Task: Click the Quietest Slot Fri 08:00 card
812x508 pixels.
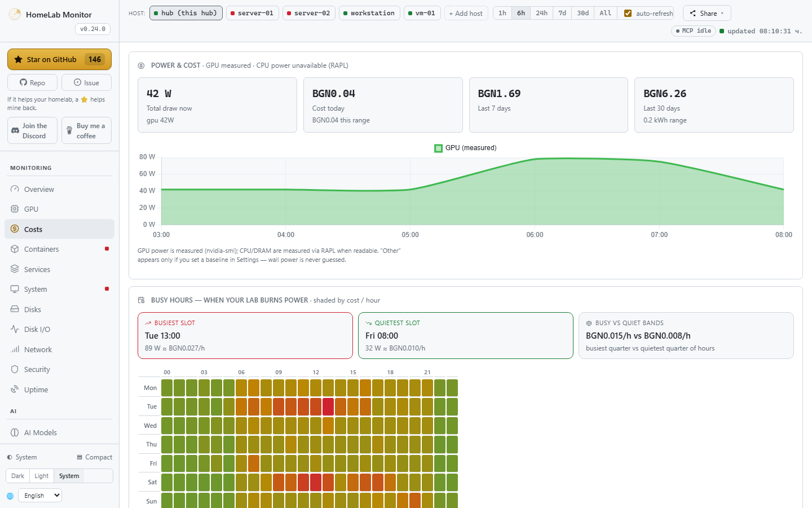Action: (x=466, y=335)
